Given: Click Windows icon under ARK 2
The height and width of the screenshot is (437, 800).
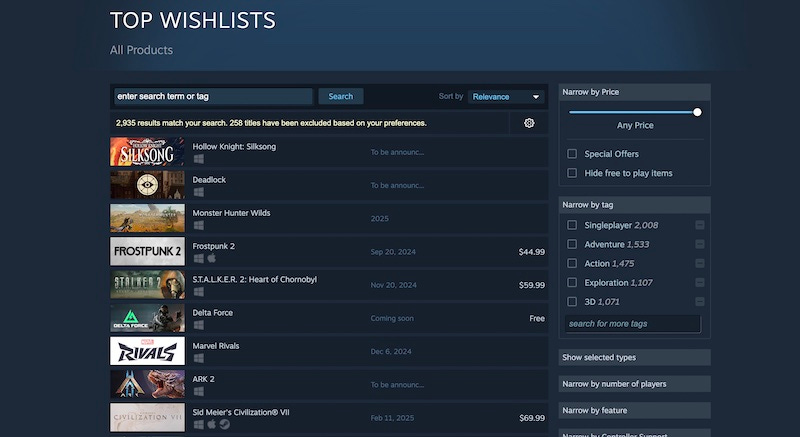Looking at the screenshot, I should (x=198, y=391).
